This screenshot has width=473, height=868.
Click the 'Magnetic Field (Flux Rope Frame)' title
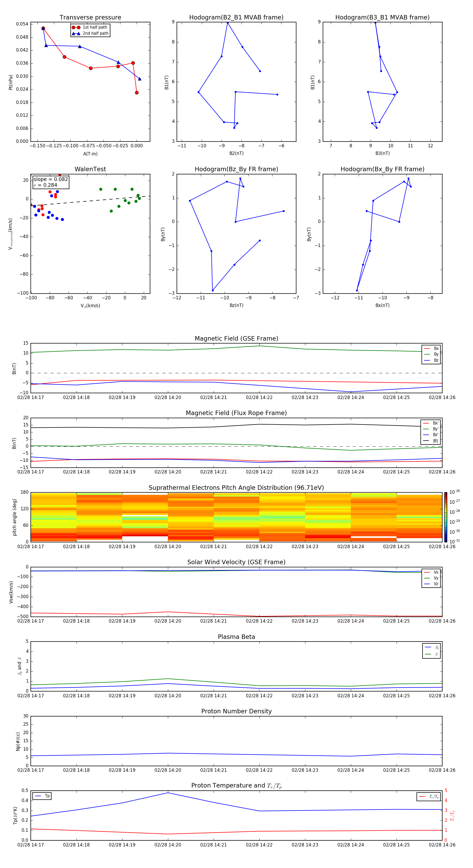(x=236, y=413)
